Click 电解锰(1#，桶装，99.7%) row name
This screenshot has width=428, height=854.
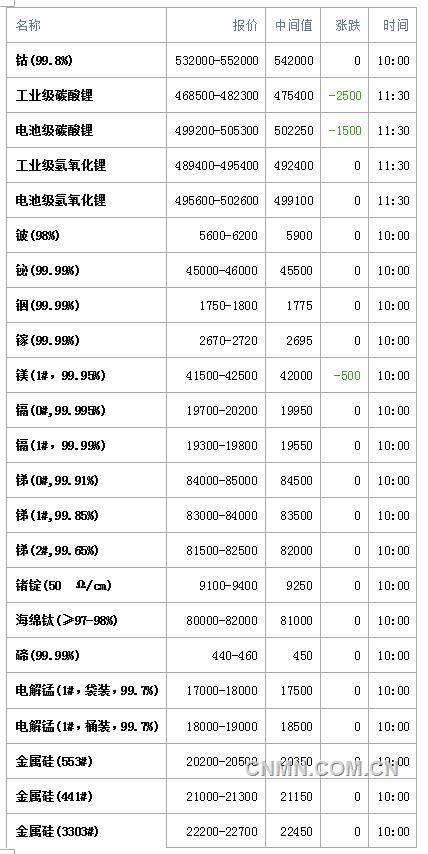pos(87,727)
